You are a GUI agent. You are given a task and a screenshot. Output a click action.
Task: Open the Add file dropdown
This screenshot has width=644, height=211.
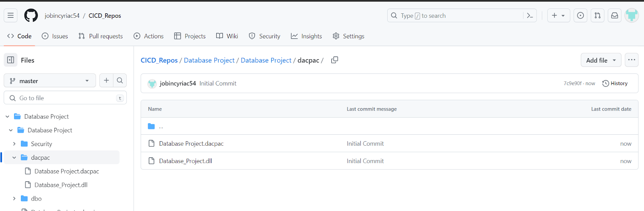(x=601, y=60)
